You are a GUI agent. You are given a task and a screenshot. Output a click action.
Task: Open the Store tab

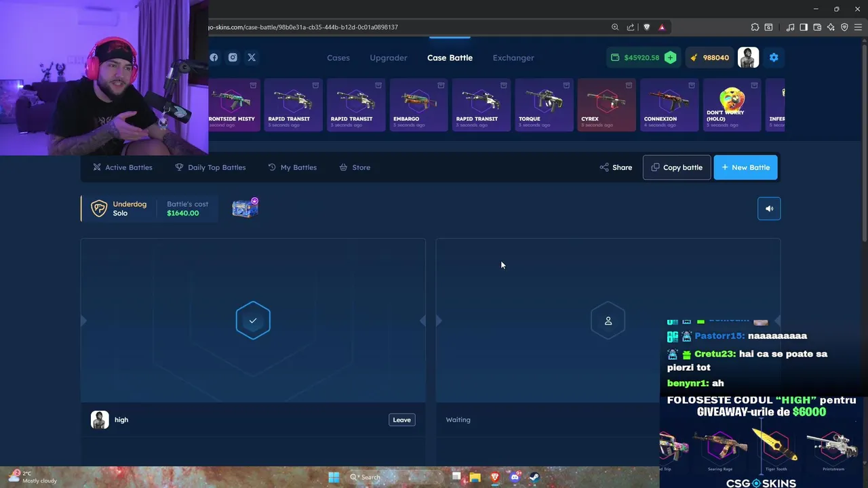(x=355, y=167)
